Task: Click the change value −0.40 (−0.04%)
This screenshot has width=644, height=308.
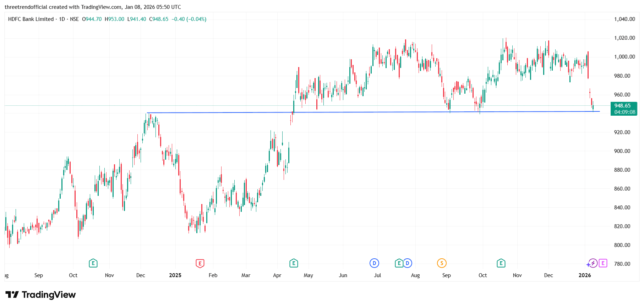Action: [189, 19]
